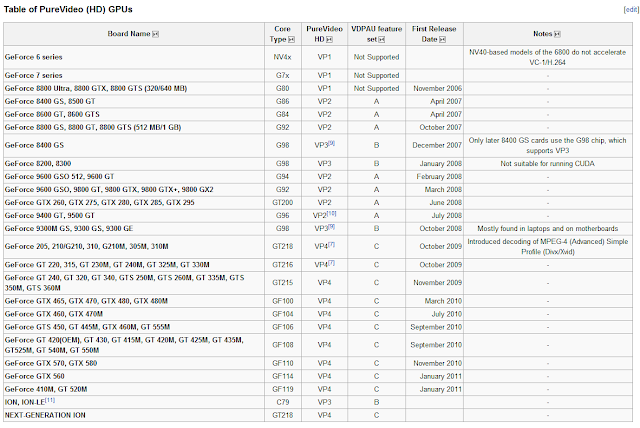Click the NV40-based models note cell
The image size is (640, 428).
[x=548, y=57]
